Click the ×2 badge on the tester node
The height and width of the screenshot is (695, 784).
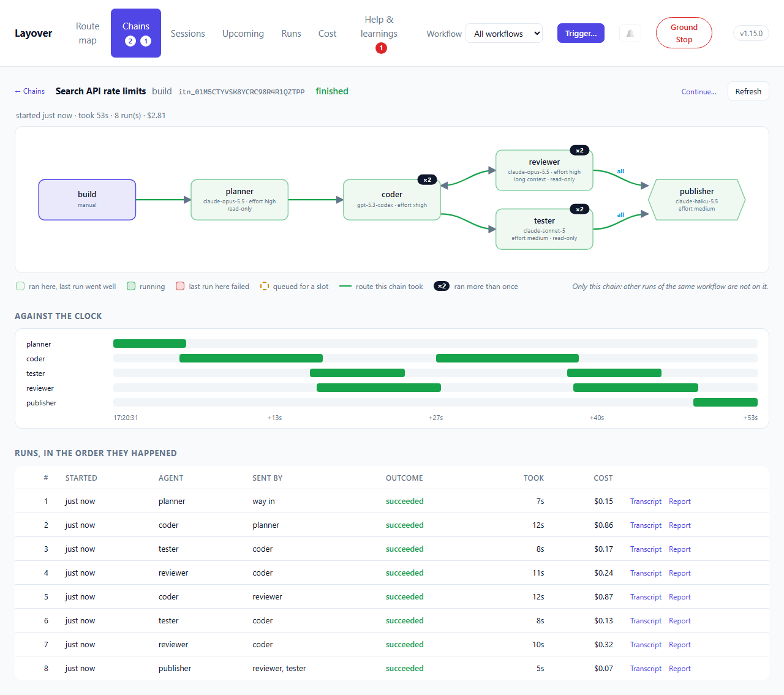(579, 209)
